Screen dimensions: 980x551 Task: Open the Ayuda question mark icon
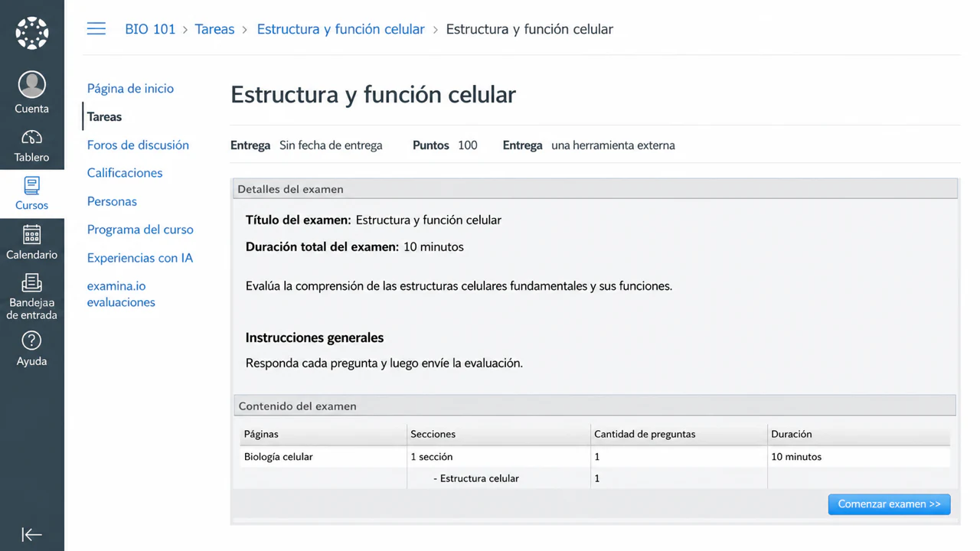point(32,341)
